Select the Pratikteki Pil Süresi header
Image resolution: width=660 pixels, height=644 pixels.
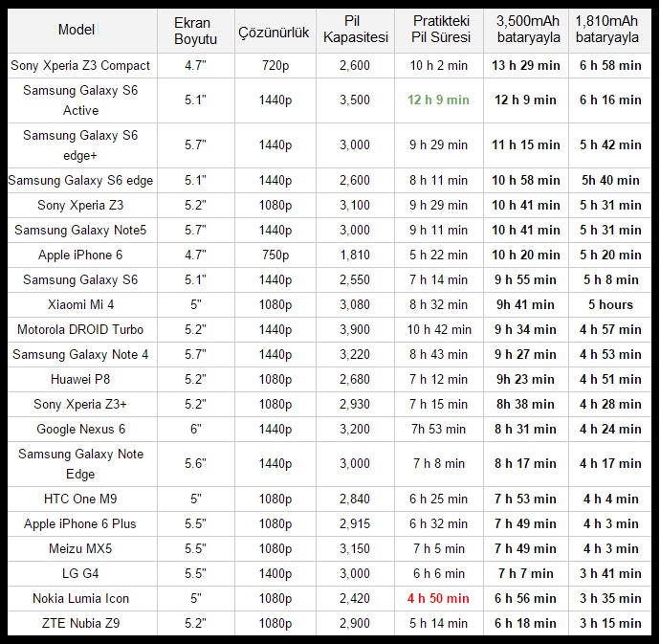(x=441, y=29)
